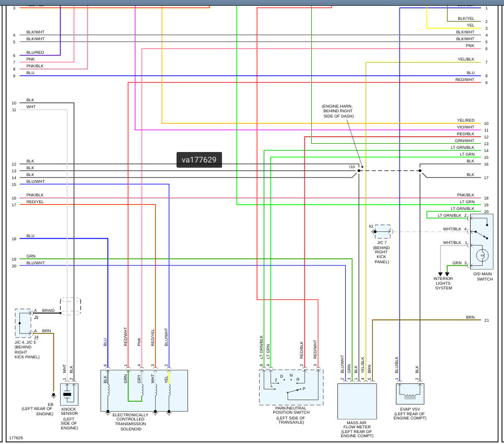The width and height of the screenshot is (504, 444).
Task: Click the J/C 7 BEHIND RIGHT KICK PANEL label
Action: click(x=382, y=252)
